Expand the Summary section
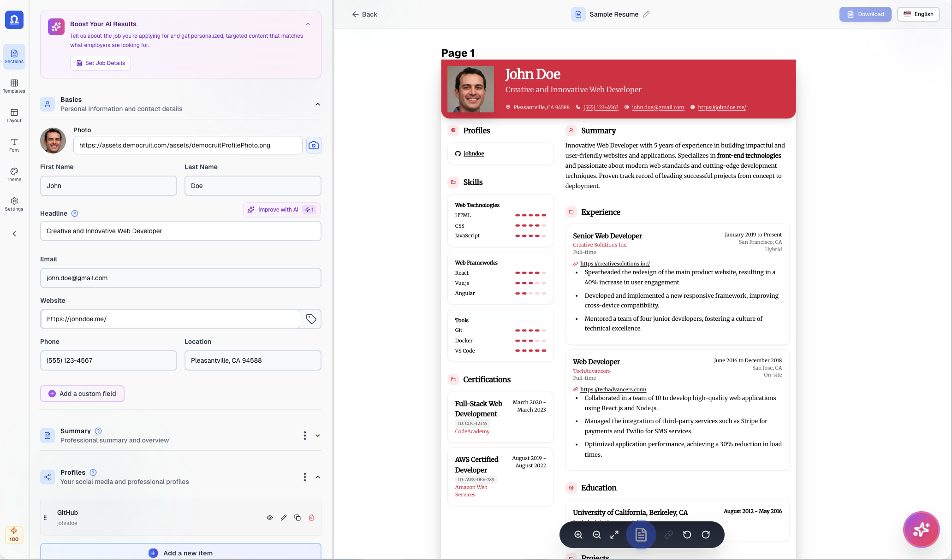Viewport: 952px width, 560px height. coord(317,435)
